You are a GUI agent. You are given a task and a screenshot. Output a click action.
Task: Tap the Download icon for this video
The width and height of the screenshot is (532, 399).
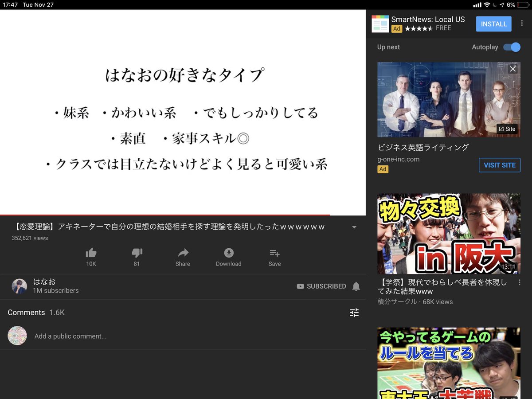click(x=229, y=253)
